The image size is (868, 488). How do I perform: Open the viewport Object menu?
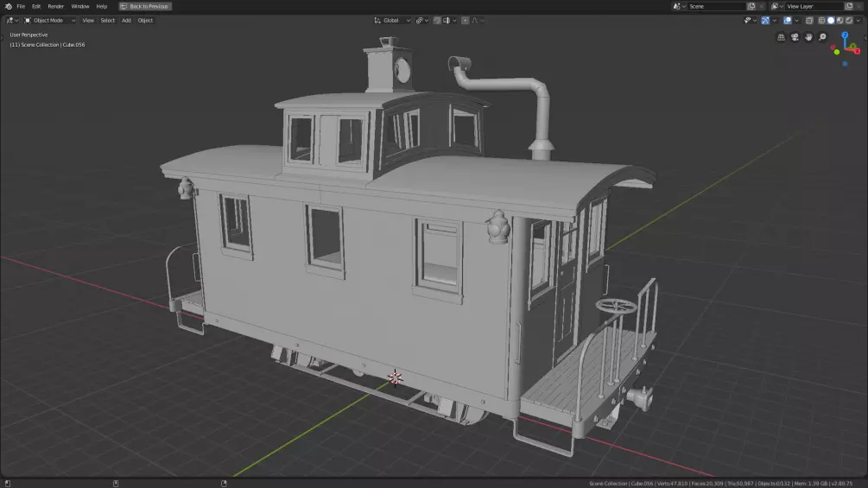145,21
